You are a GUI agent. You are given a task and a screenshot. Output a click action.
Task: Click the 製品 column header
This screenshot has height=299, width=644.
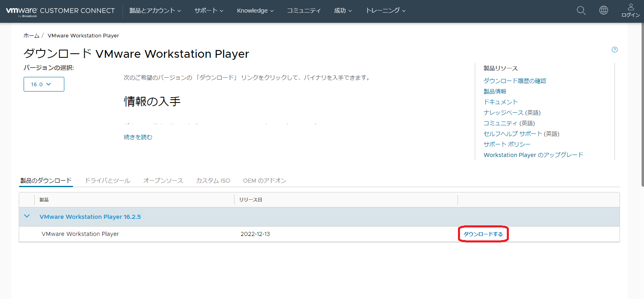(x=44, y=200)
